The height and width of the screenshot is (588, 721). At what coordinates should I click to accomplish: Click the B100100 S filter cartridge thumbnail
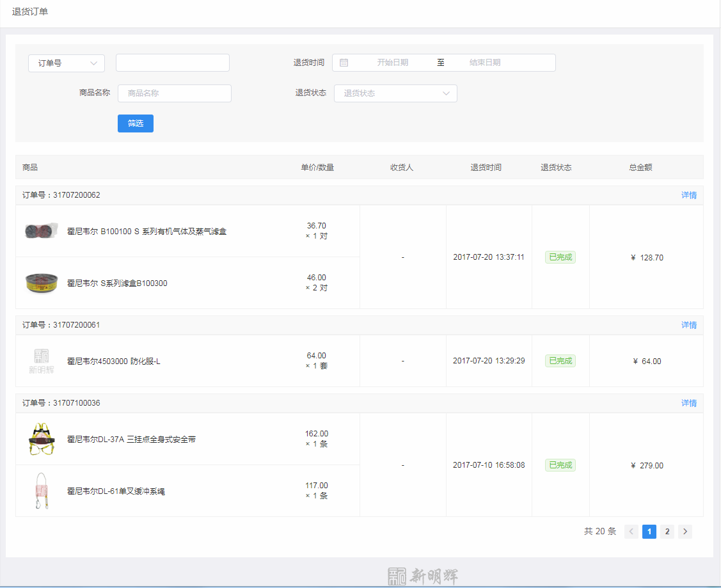coord(42,231)
